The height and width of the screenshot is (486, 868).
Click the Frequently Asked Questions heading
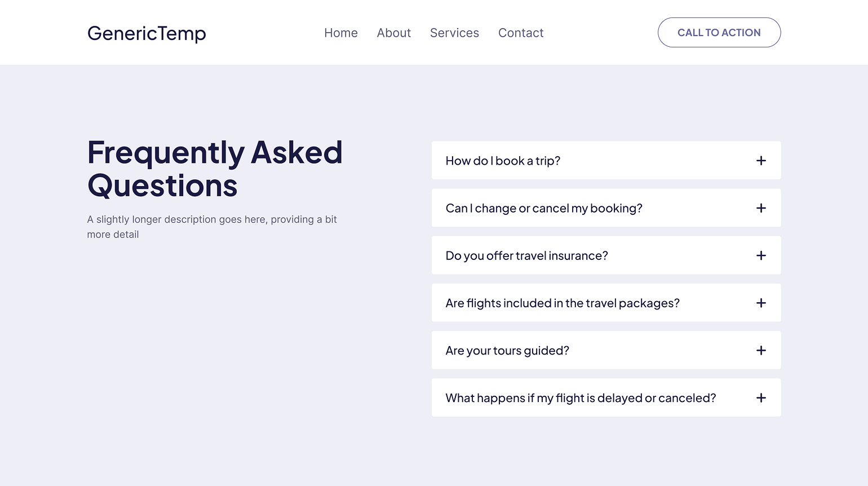tap(215, 169)
